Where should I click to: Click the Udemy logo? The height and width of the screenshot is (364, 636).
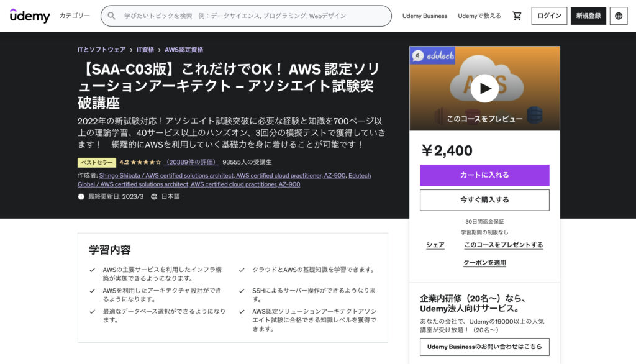[x=30, y=16]
